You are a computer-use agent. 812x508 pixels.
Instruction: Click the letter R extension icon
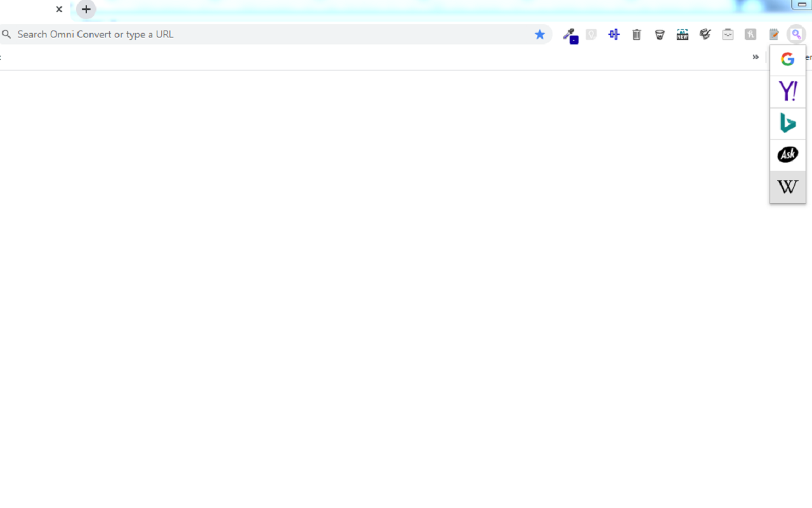pyautogui.click(x=750, y=34)
